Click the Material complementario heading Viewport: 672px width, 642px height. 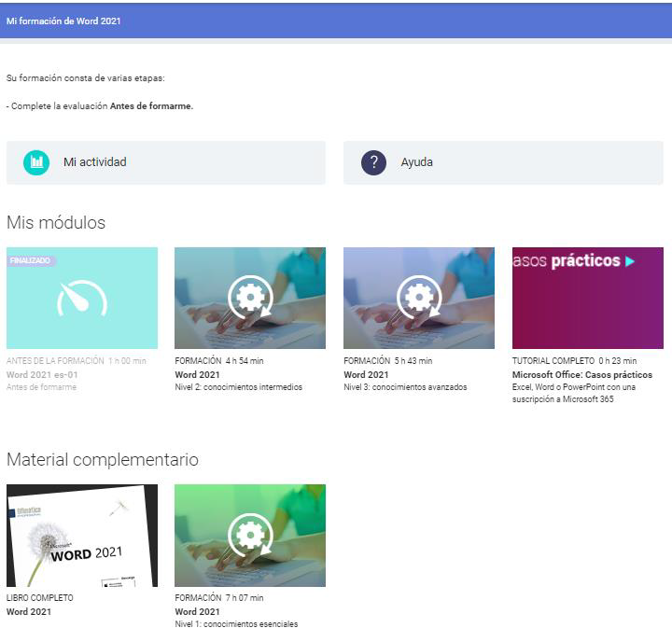click(103, 460)
